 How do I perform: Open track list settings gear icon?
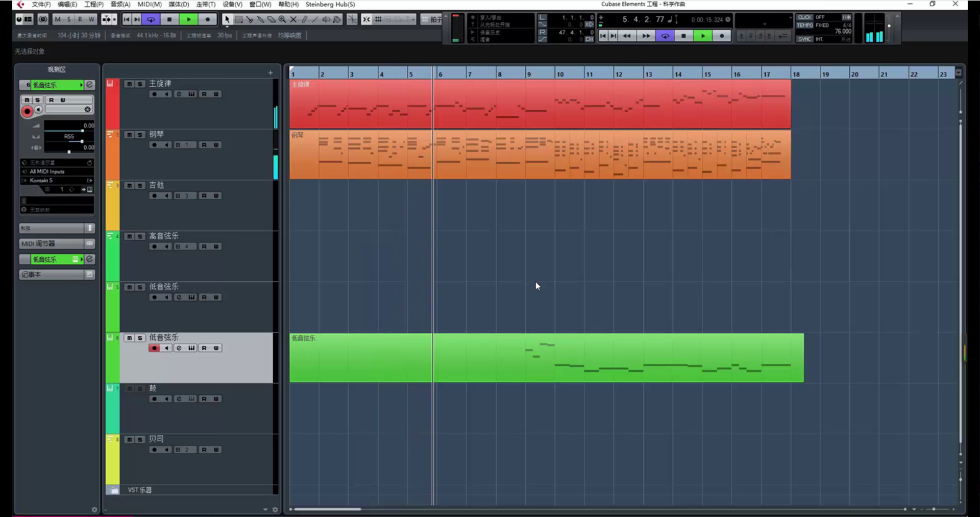click(275, 509)
